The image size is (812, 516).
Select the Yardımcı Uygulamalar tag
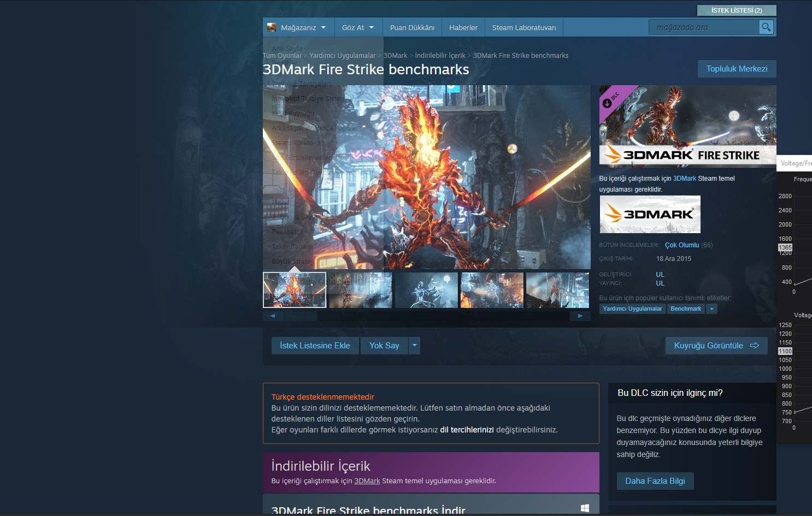(x=632, y=309)
